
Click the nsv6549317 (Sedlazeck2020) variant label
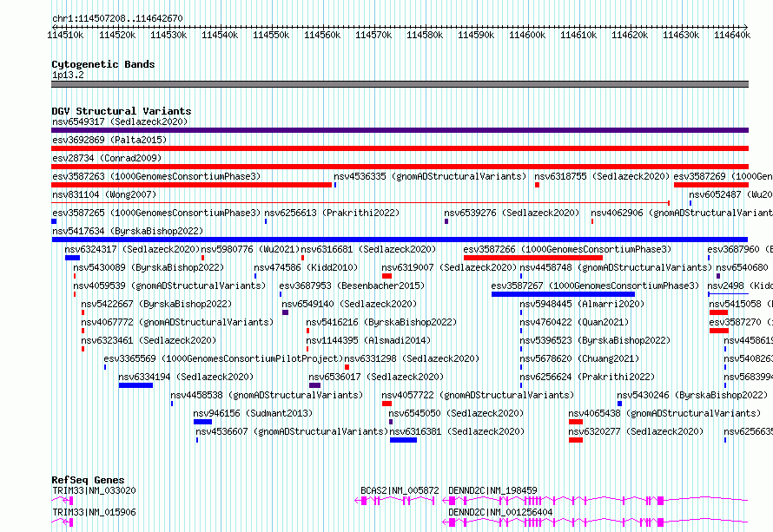pos(120,122)
